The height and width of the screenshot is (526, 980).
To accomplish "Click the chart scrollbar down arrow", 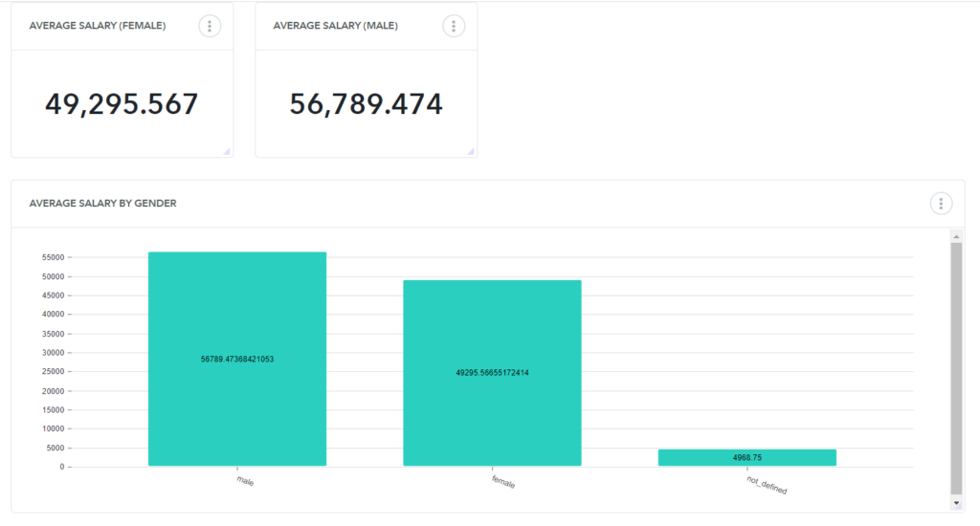I will point(955,502).
